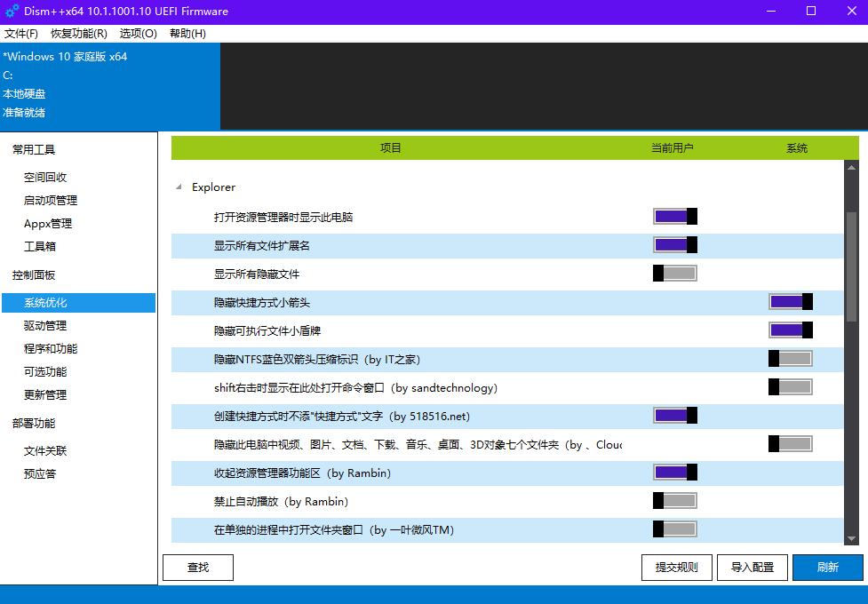Enable 在单独的进程中打开文件夹窗口 switch
Viewport: 868px width, 604px height.
675,529
